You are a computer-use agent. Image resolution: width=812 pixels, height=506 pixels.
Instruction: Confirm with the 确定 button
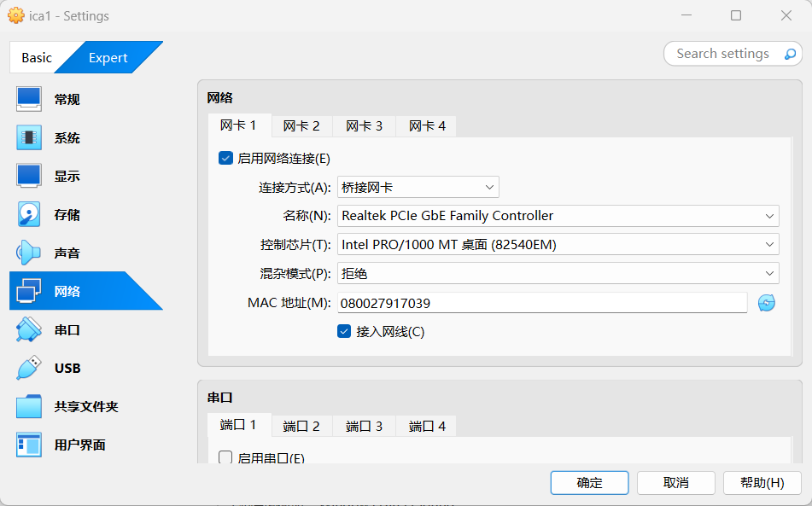pos(589,483)
